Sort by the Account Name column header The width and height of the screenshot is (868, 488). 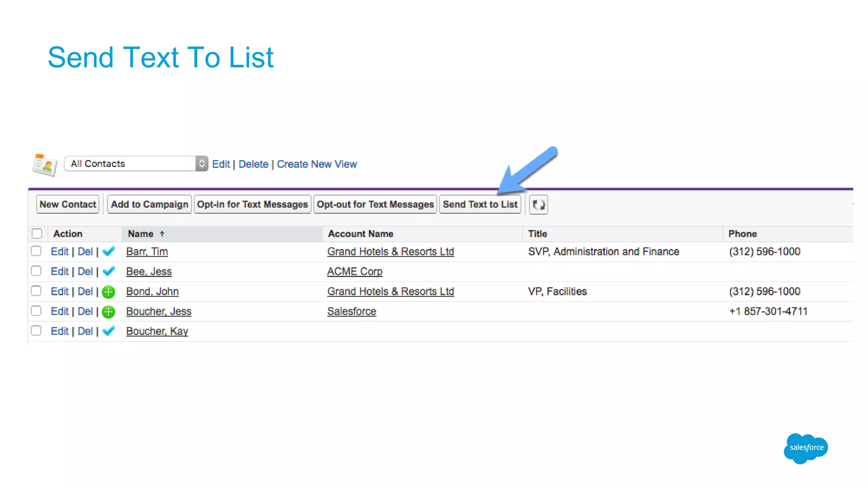point(360,234)
